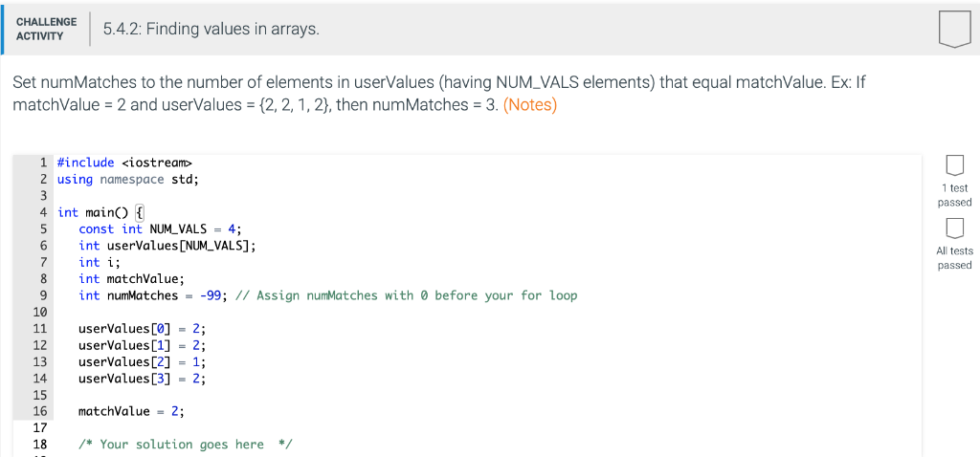980x457 pixels.
Task: Click the "matchValue = 2;" line
Action: click(x=132, y=411)
